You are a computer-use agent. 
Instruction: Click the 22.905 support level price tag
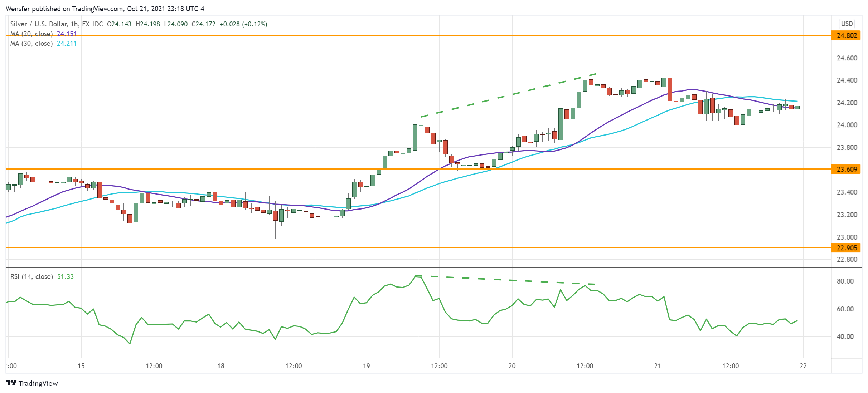point(847,248)
